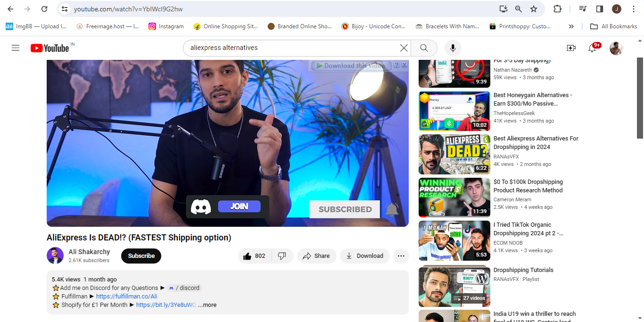This screenshot has width=644, height=322.
Task: Open Dropshipping Tutorials playlist thumbnail
Action: [454, 287]
